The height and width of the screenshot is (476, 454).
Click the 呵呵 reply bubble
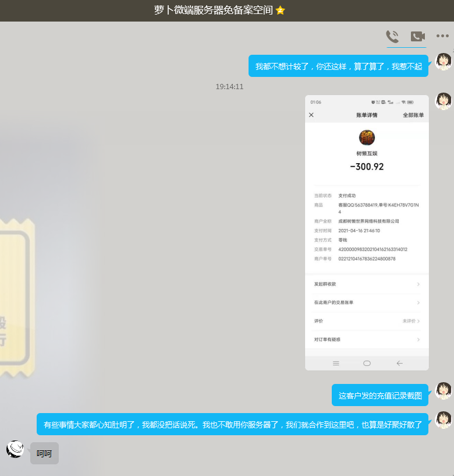tap(44, 453)
